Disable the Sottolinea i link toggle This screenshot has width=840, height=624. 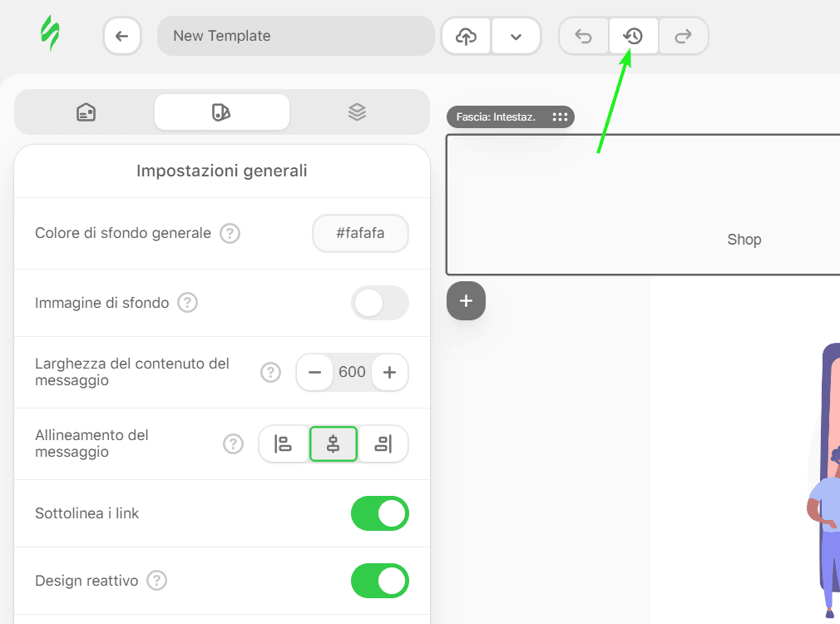click(380, 513)
